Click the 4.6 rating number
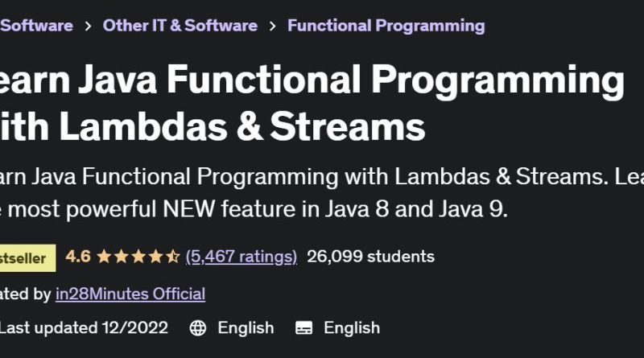Viewport: 644px width, 358px height. [x=78, y=257]
